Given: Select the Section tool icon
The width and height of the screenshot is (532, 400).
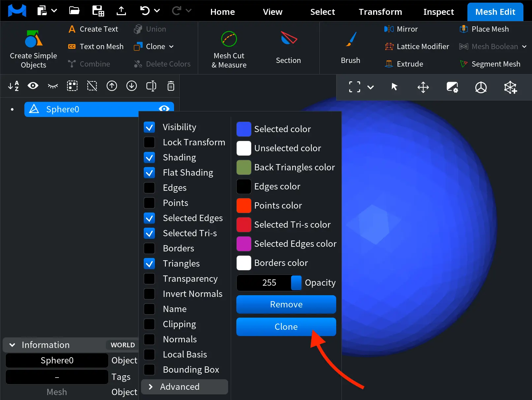Looking at the screenshot, I should (x=288, y=39).
